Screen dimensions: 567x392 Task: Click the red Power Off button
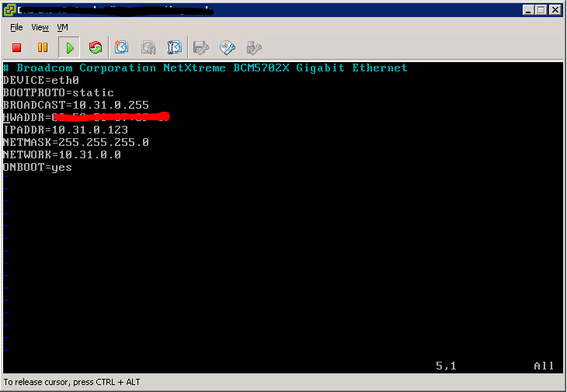tap(16, 47)
